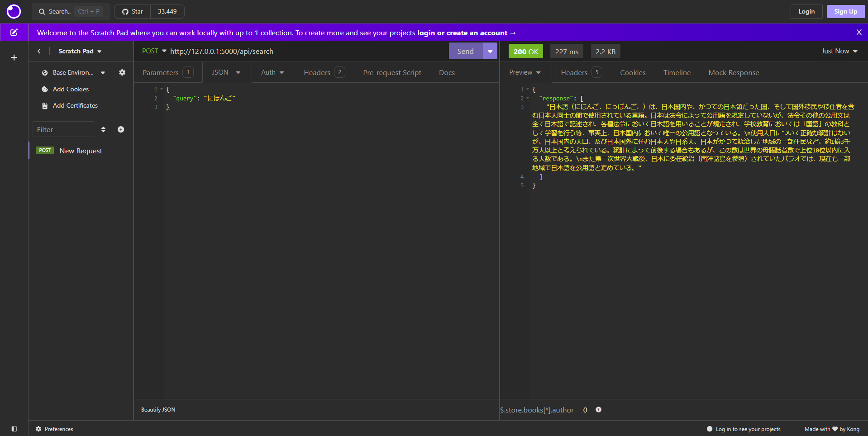Select the New Request POST item
Viewport: 868px width, 436px height.
click(x=81, y=151)
